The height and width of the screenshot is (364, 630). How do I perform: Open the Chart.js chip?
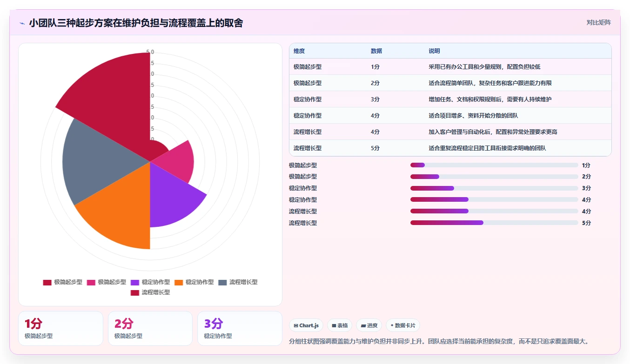(306, 325)
